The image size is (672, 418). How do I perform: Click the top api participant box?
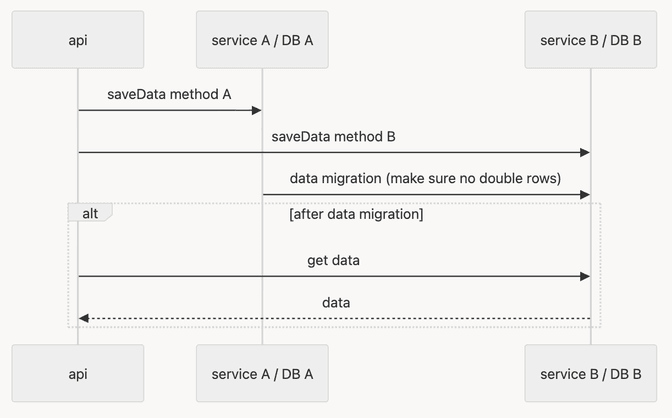78,40
